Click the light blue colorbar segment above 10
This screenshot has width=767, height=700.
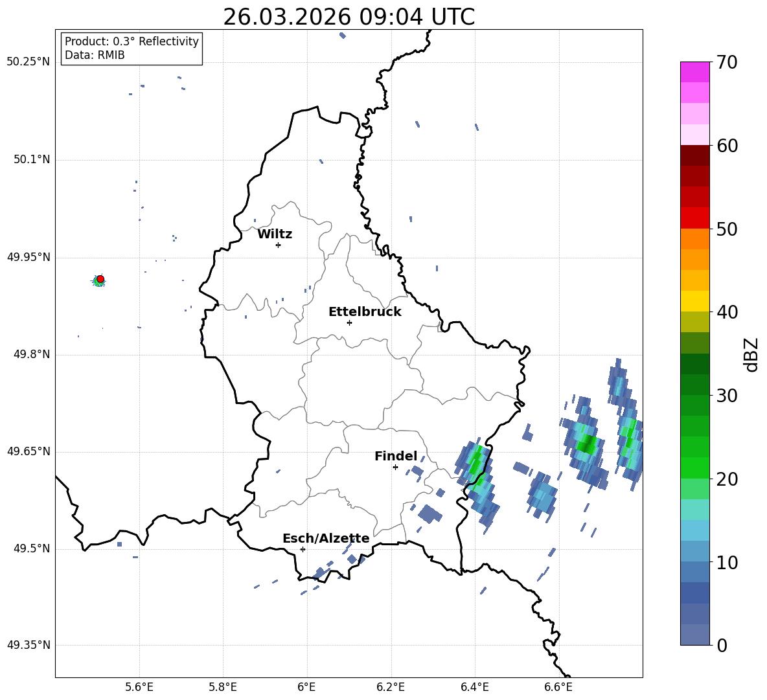tap(694, 552)
